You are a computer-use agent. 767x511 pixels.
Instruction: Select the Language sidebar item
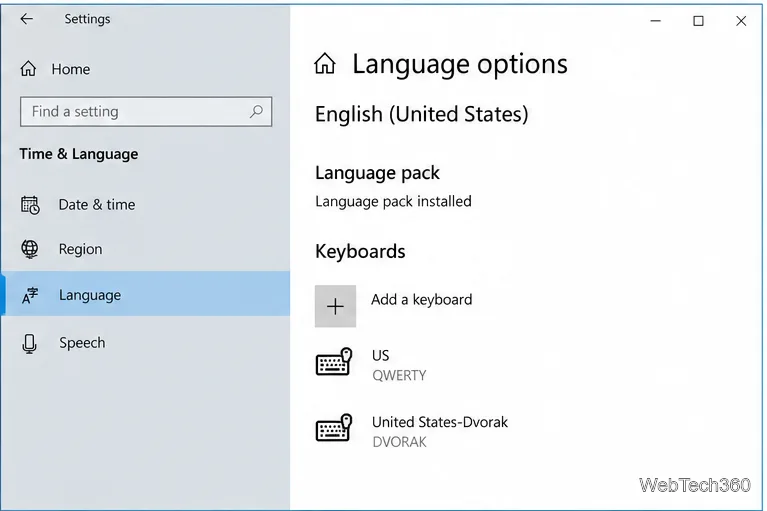145,294
